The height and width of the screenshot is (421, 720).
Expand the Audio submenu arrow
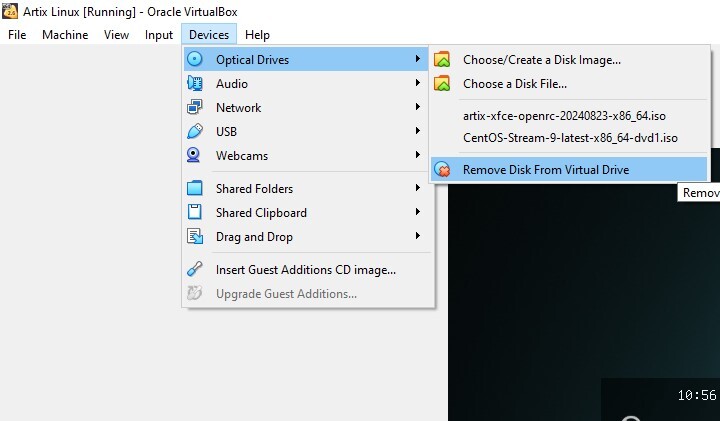point(417,83)
